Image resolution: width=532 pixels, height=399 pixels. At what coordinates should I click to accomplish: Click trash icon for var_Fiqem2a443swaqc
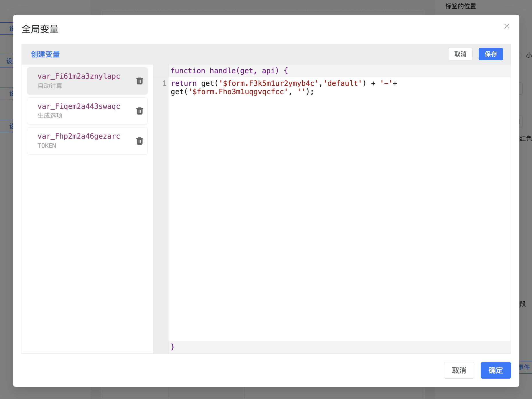click(139, 111)
